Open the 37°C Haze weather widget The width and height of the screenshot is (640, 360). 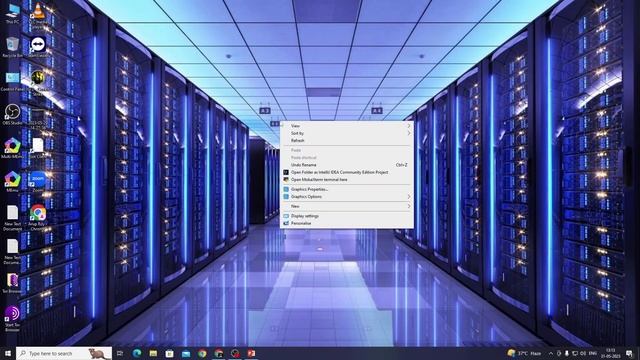[x=524, y=353]
